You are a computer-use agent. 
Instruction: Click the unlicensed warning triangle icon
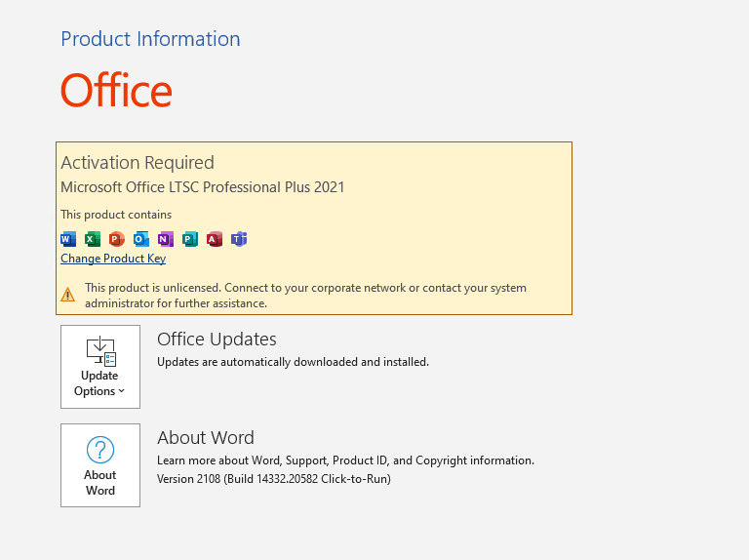(x=68, y=295)
